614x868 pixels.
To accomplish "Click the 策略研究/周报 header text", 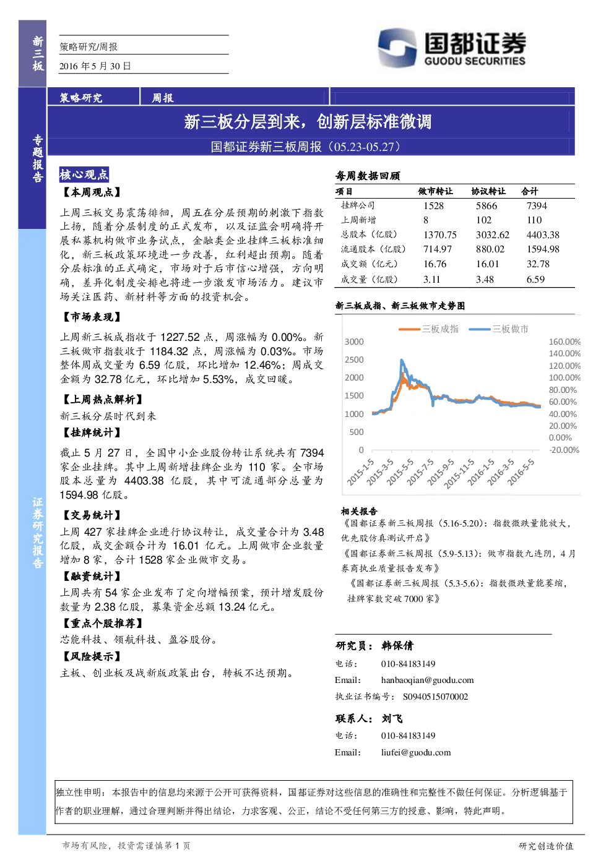I will [89, 47].
